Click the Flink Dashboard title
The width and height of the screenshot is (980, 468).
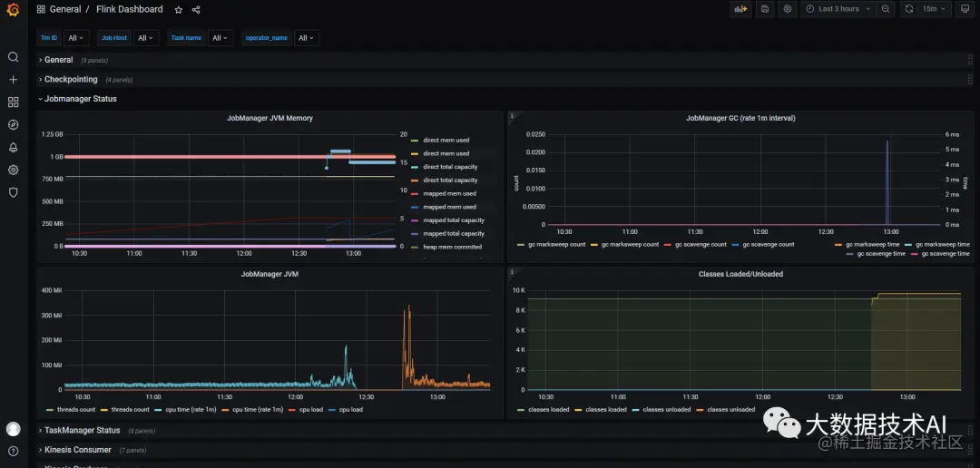130,9
